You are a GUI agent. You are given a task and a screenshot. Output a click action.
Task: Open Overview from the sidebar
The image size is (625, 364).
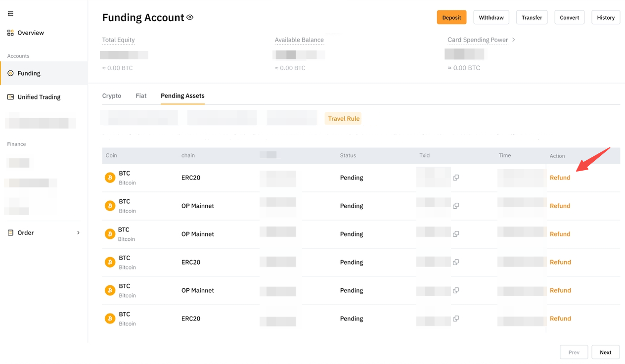click(30, 33)
